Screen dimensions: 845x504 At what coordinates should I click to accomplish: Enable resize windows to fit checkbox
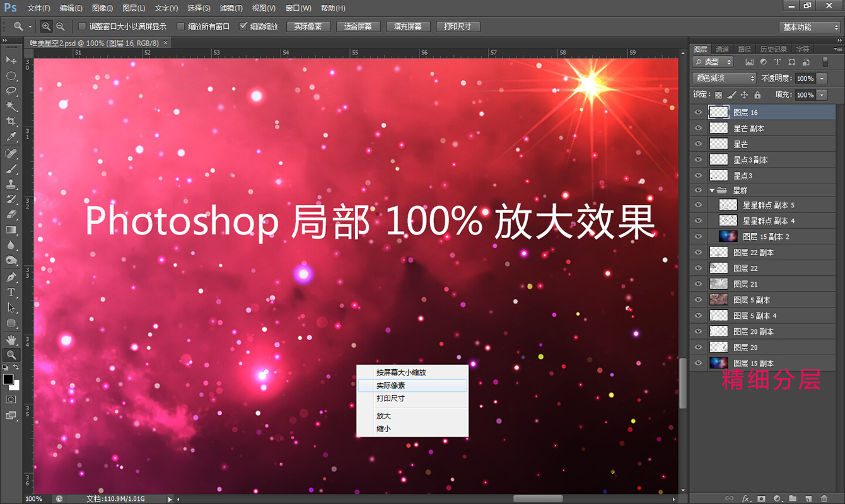pos(82,26)
